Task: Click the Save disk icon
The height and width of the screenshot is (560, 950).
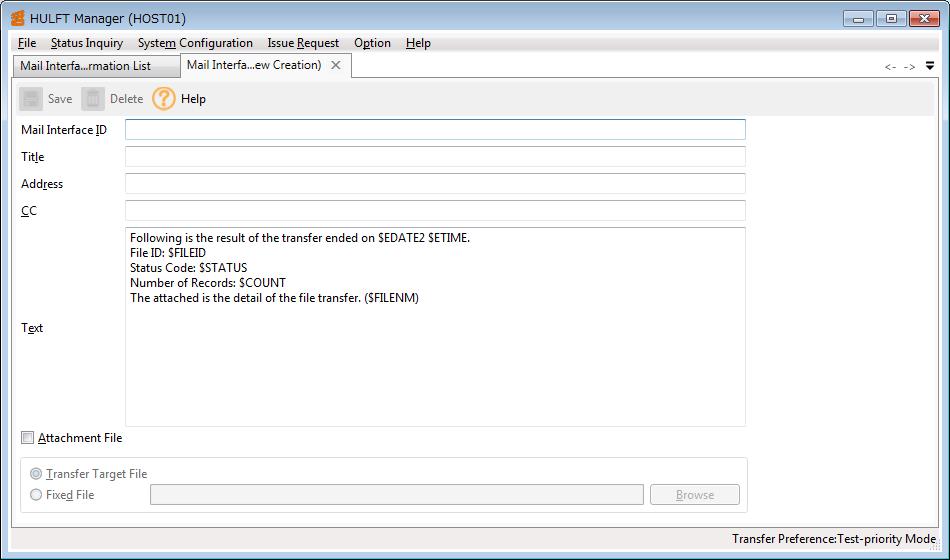Action: click(x=31, y=99)
